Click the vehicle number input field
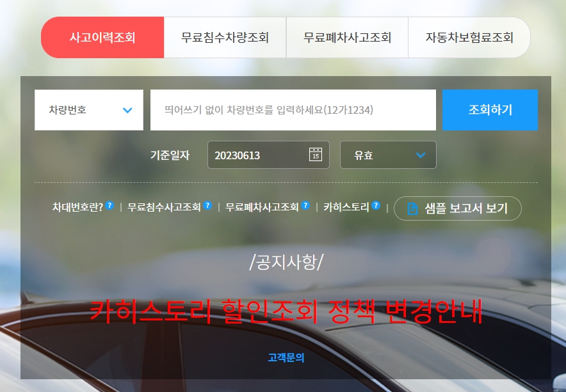 [x=293, y=109]
